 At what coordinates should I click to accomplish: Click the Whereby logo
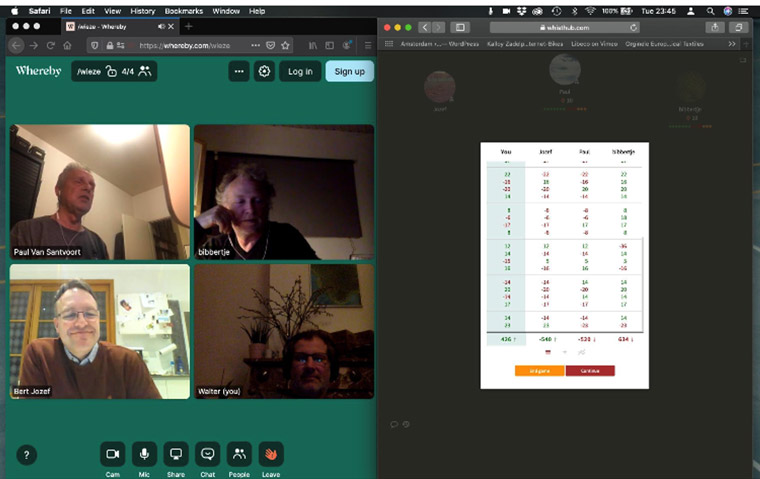point(38,71)
